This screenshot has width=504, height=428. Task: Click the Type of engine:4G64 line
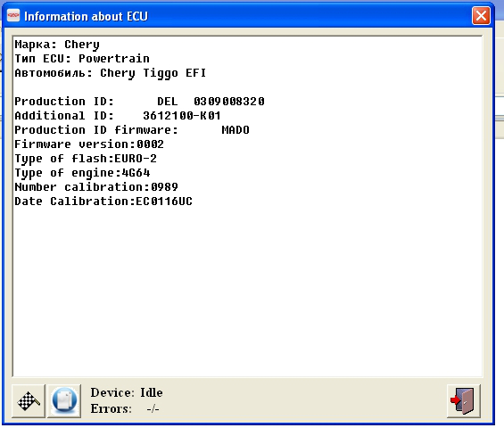coord(82,173)
